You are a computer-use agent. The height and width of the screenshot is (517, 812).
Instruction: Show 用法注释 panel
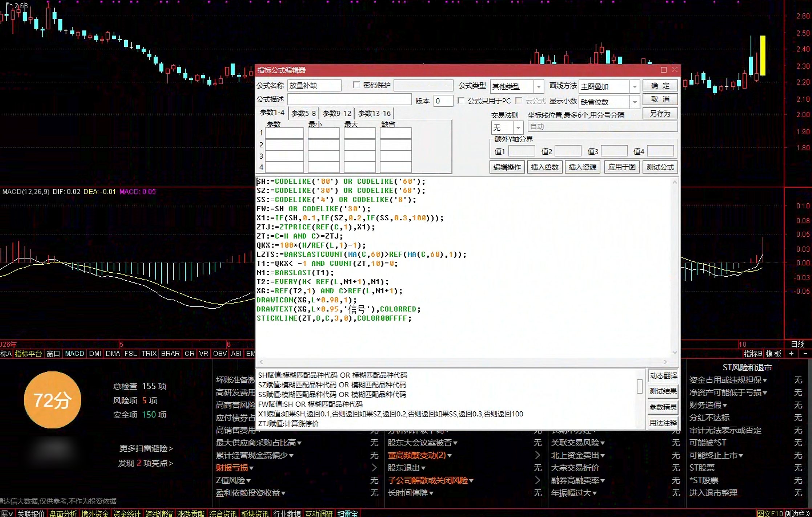pyautogui.click(x=663, y=423)
